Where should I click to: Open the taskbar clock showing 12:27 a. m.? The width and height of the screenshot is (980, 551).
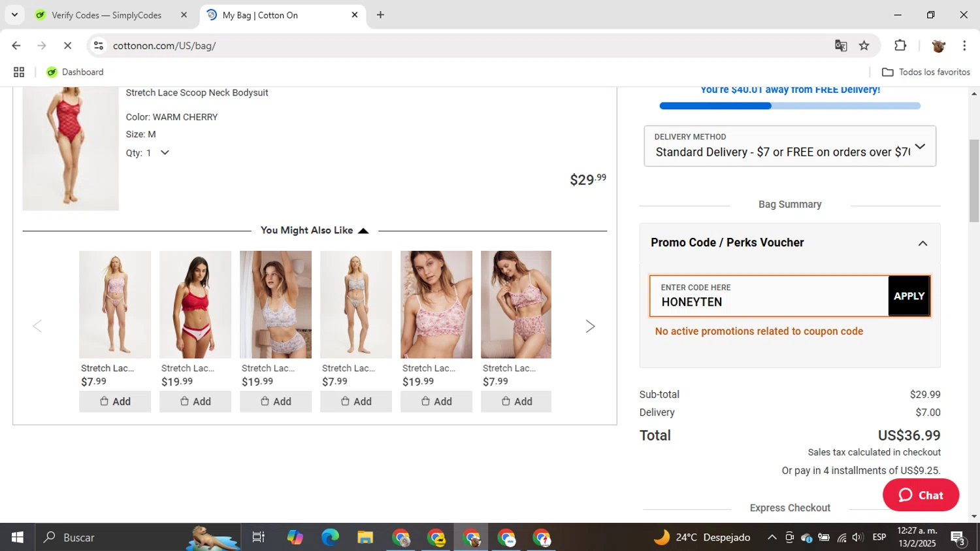click(x=917, y=537)
